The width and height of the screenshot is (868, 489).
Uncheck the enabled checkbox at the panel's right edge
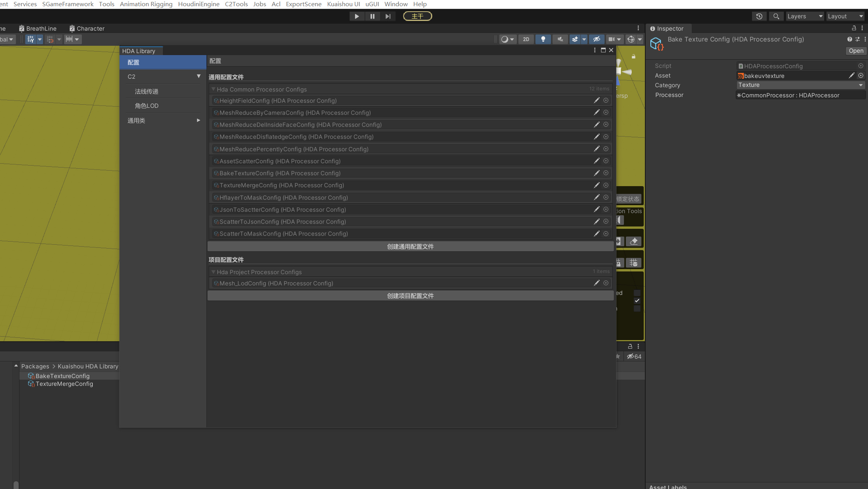tap(637, 301)
